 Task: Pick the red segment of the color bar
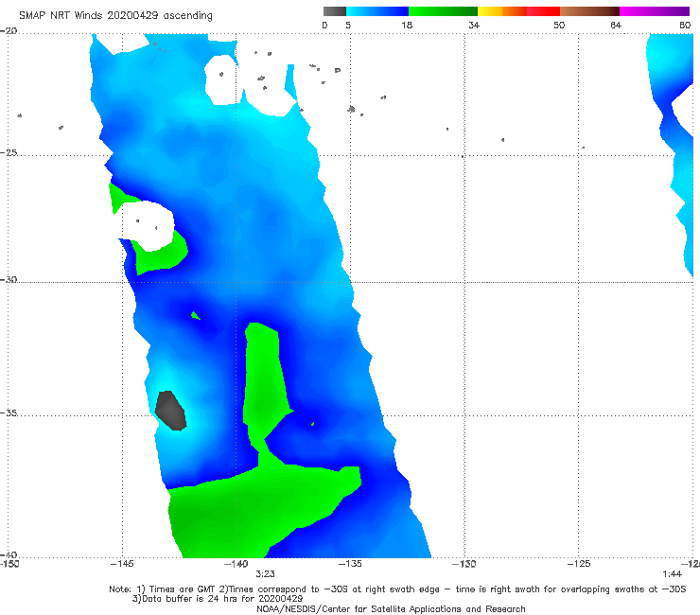coord(543,11)
